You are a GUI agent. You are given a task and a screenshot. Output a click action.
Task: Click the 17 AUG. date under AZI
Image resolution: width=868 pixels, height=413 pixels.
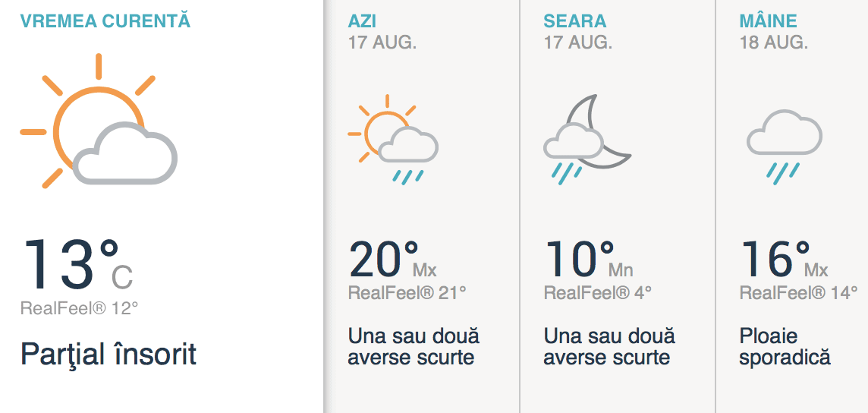(x=382, y=43)
